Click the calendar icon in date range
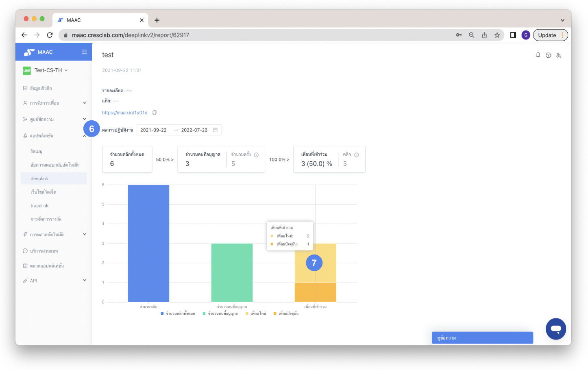Viewport: 588px width, 370px height. pyautogui.click(x=216, y=130)
